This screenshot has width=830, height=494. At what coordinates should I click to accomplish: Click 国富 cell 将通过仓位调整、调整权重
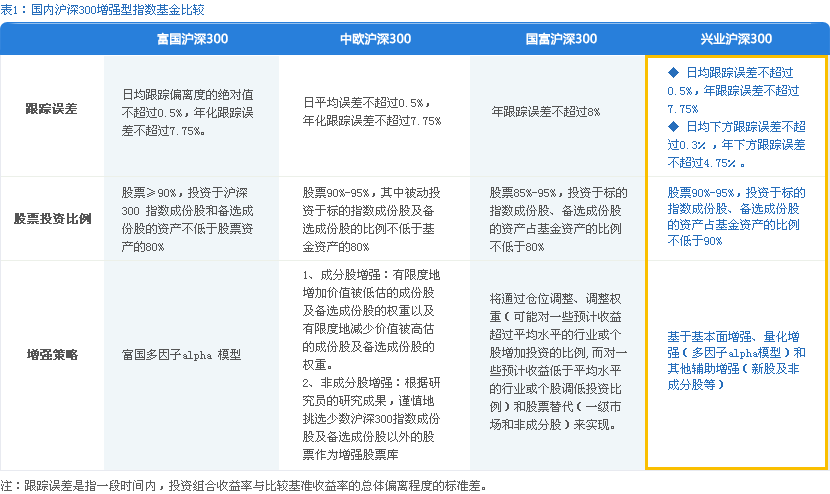[558, 362]
